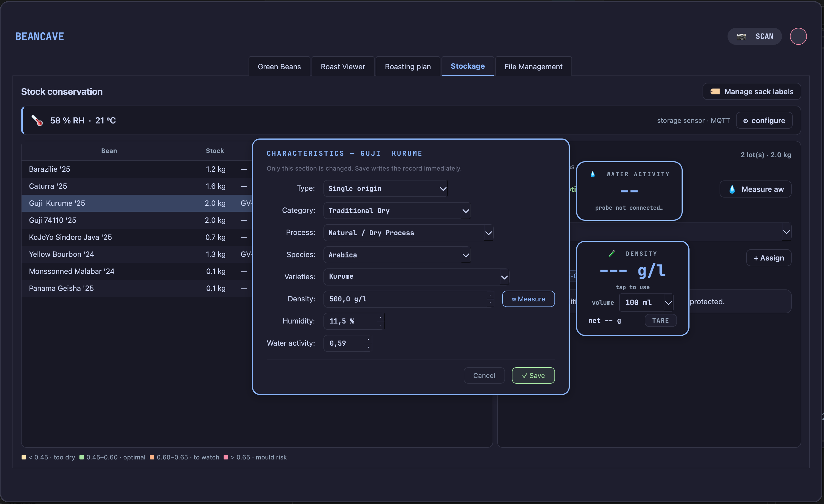
Task: Open the volume 100 ml dropdown
Action: [x=646, y=303]
